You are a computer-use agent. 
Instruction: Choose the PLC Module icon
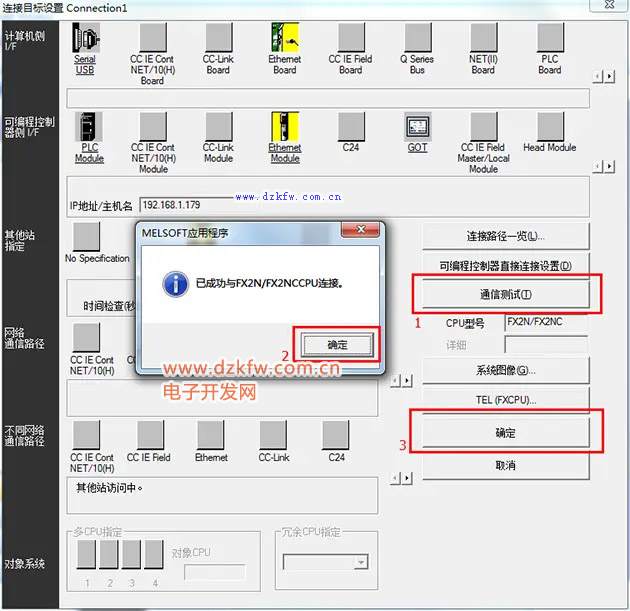88,126
